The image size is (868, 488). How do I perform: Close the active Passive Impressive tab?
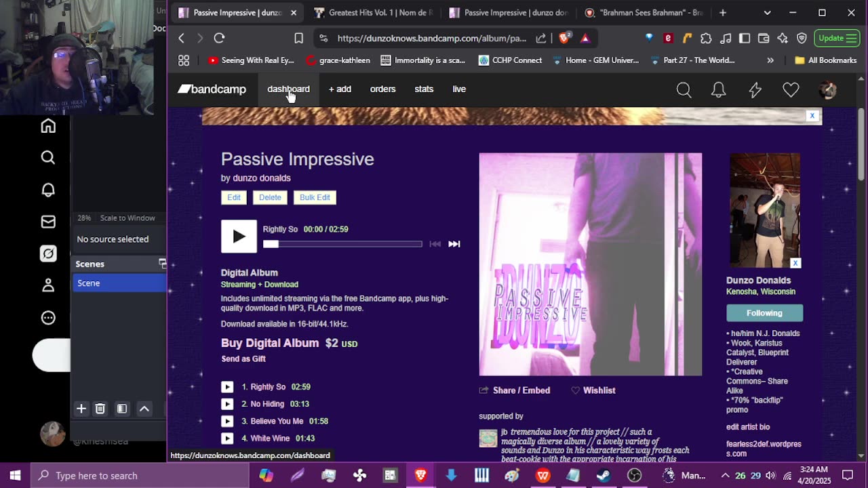click(x=294, y=12)
